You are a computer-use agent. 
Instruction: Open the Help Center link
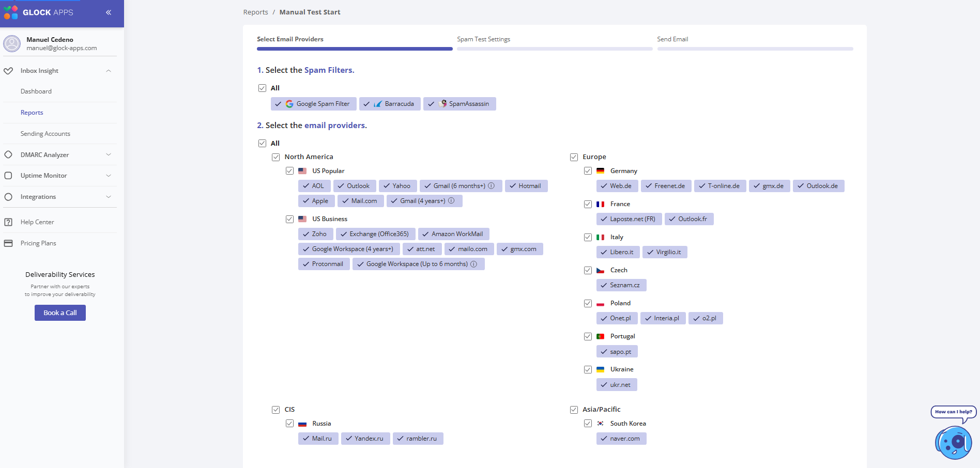coord(37,222)
